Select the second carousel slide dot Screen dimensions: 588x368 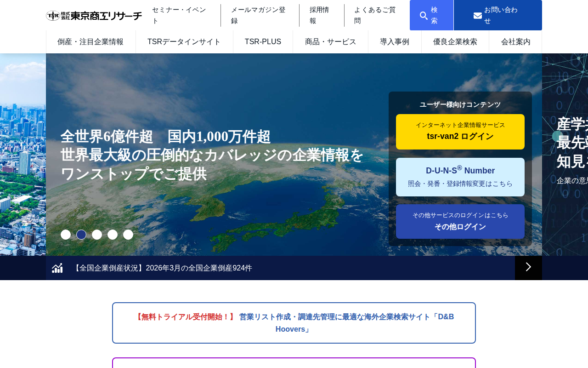pos(81,235)
